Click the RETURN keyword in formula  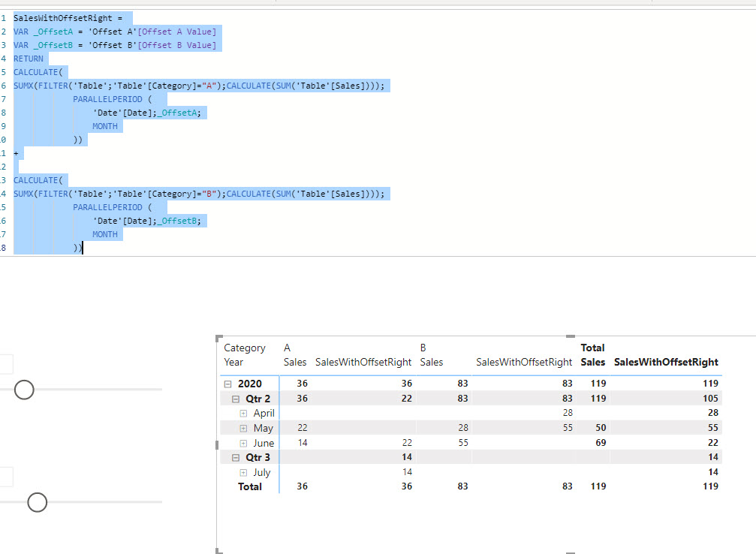[x=29, y=59]
